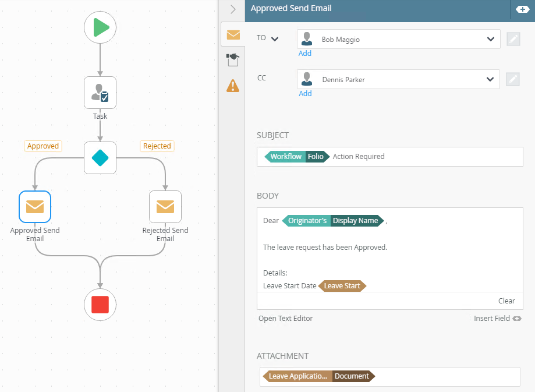Open the Dennis Parker CC dropdown

(x=490, y=80)
